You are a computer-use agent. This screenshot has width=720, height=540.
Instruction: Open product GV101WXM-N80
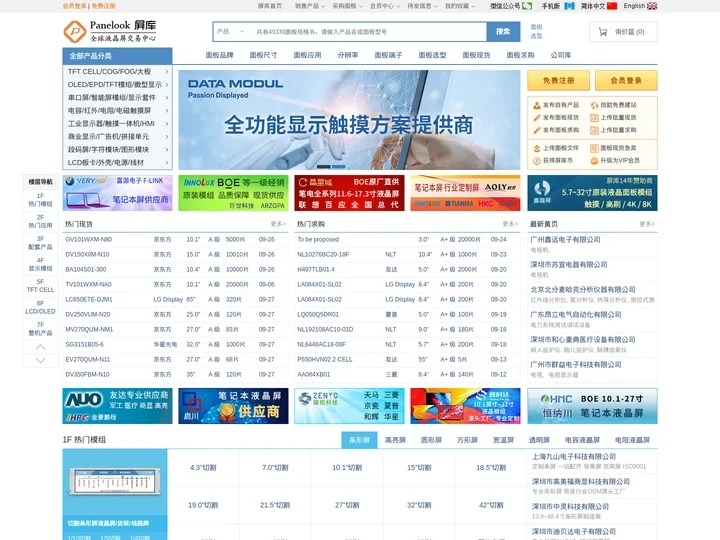89,240
